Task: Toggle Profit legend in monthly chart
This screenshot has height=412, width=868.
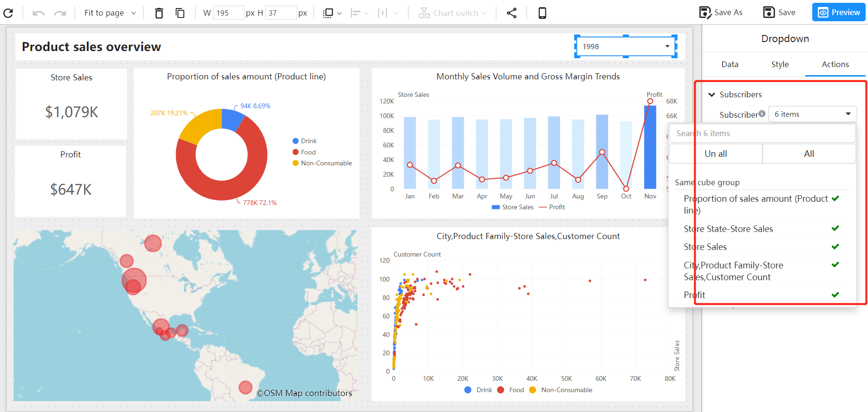Action: pos(552,207)
